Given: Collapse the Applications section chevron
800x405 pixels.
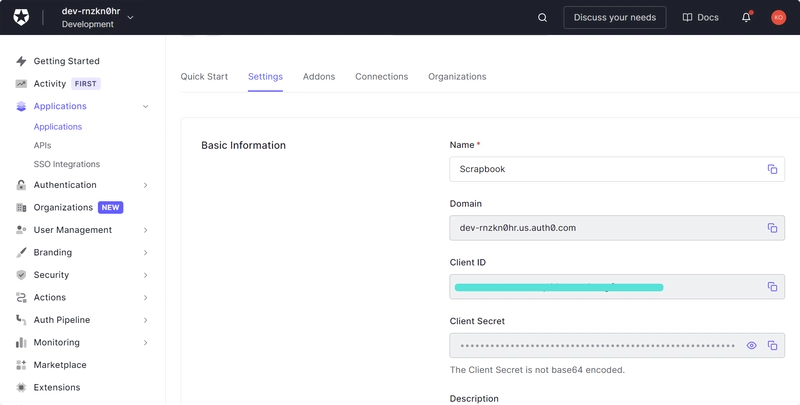Looking at the screenshot, I should pyautogui.click(x=145, y=107).
